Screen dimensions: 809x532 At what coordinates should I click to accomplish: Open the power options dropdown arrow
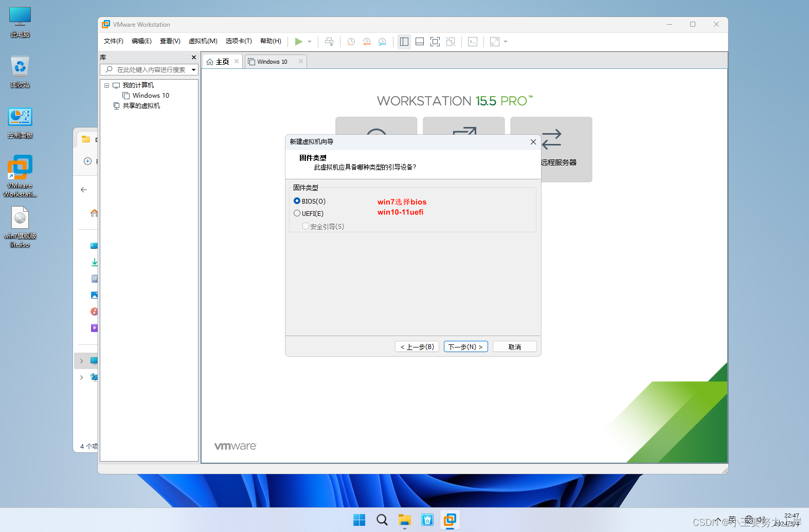coord(310,42)
